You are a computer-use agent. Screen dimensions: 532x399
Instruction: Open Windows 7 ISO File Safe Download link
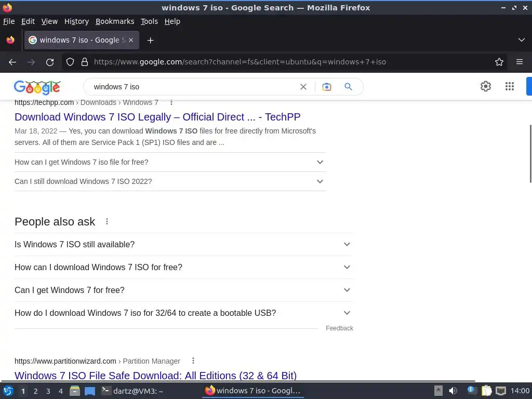pos(155,376)
